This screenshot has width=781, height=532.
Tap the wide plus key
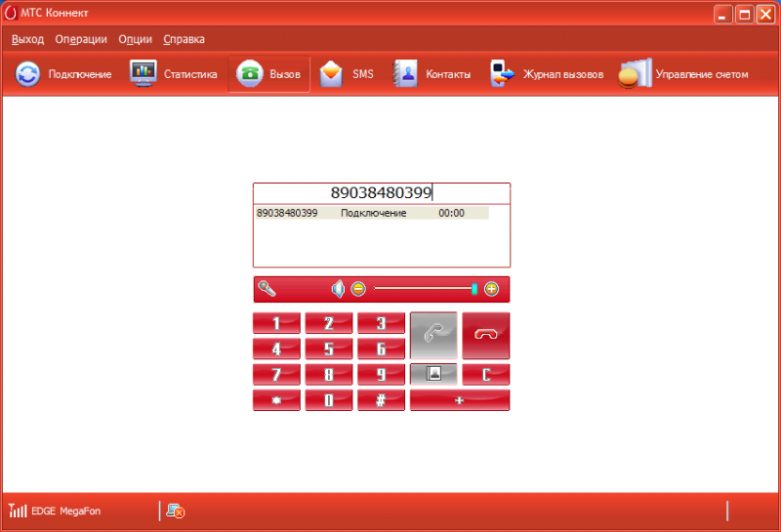(460, 400)
